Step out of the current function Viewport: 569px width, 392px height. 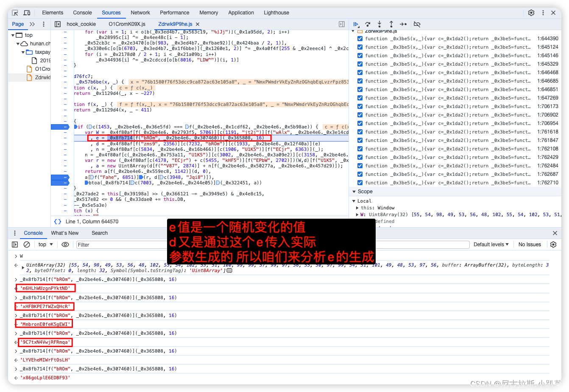(391, 24)
